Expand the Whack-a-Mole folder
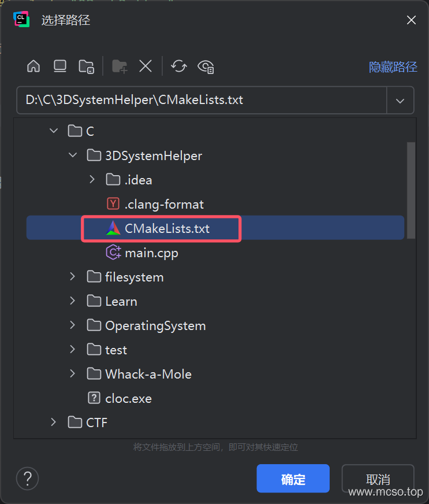Viewport: 429px width, 504px height. point(73,374)
